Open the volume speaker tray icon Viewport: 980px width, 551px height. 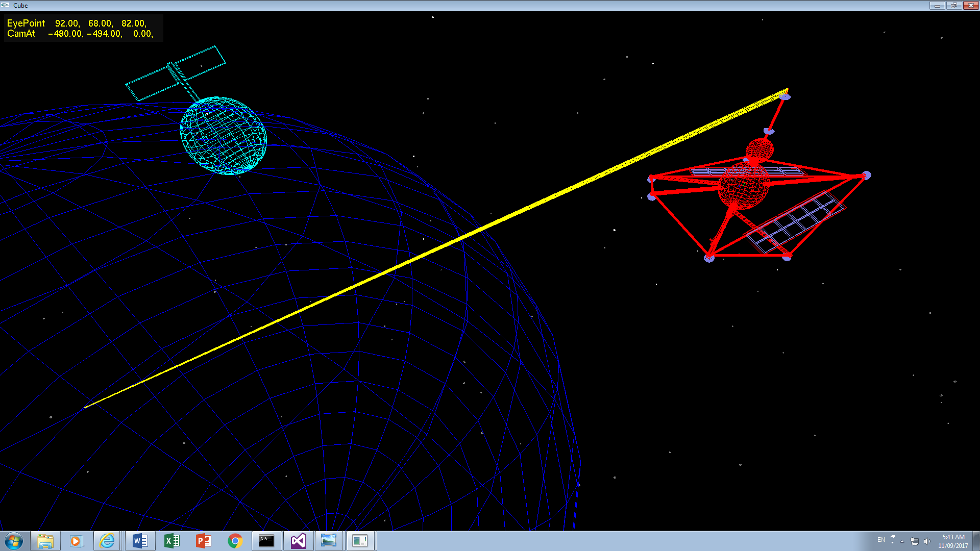tap(927, 541)
